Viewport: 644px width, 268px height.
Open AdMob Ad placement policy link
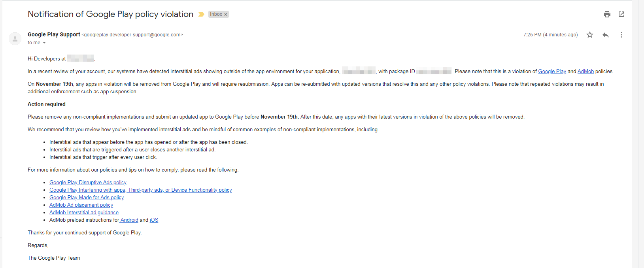click(81, 205)
